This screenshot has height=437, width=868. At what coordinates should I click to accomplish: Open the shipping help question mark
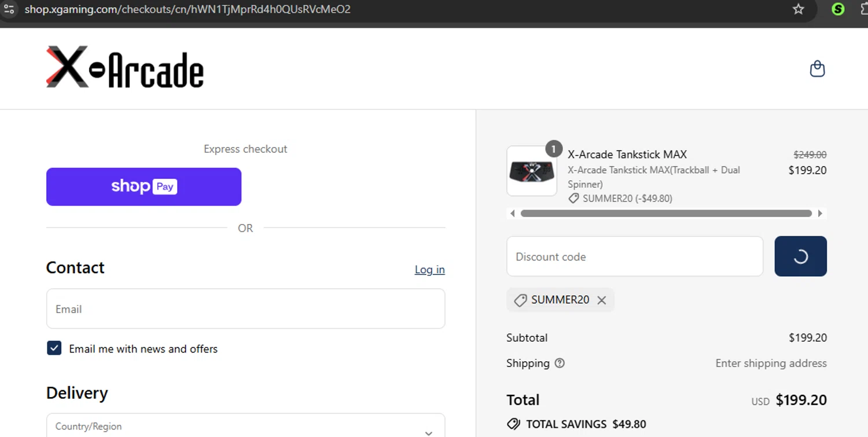click(560, 363)
